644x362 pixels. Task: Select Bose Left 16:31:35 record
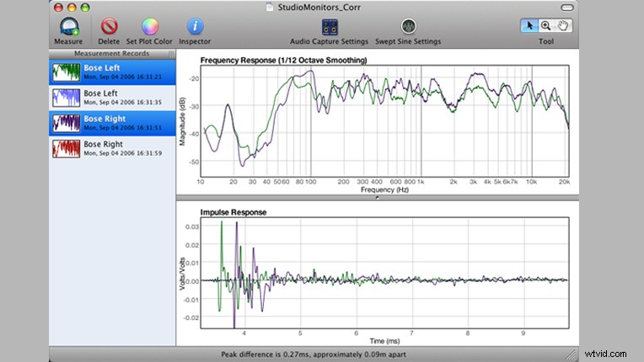pos(113,98)
